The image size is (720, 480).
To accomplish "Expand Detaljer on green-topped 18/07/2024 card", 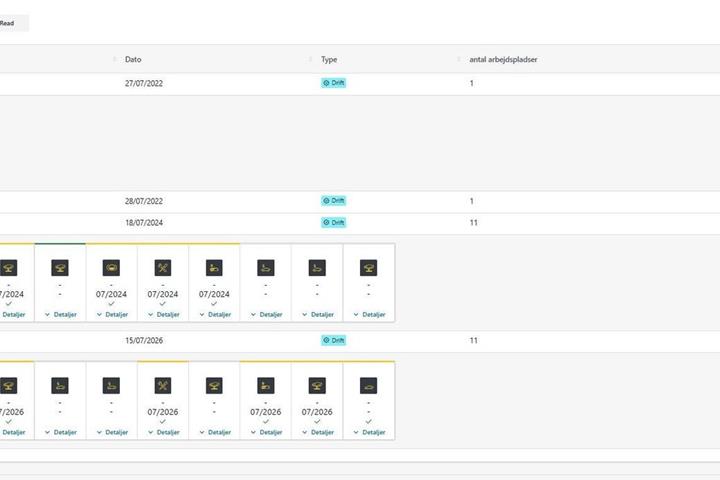I will point(61,315).
